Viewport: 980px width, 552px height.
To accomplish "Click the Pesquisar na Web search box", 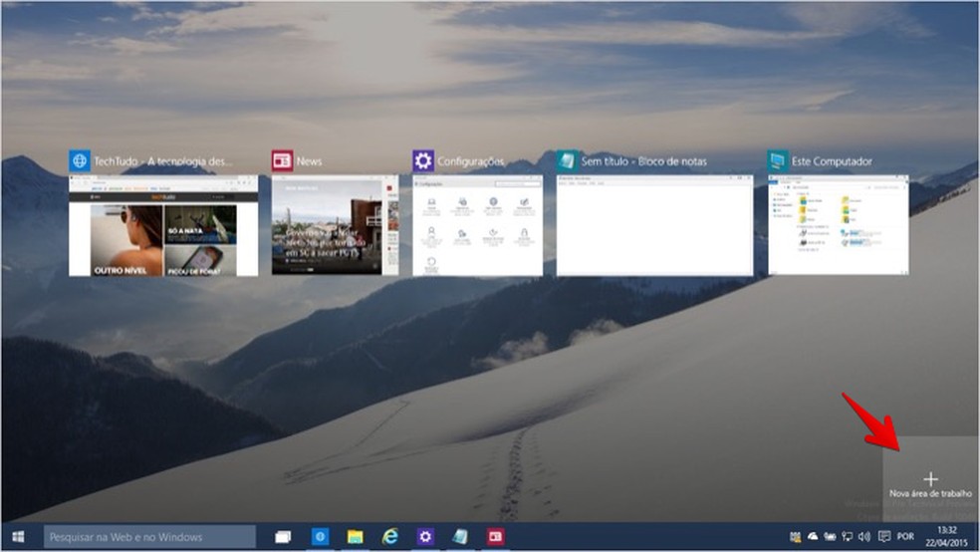I will pos(149,536).
